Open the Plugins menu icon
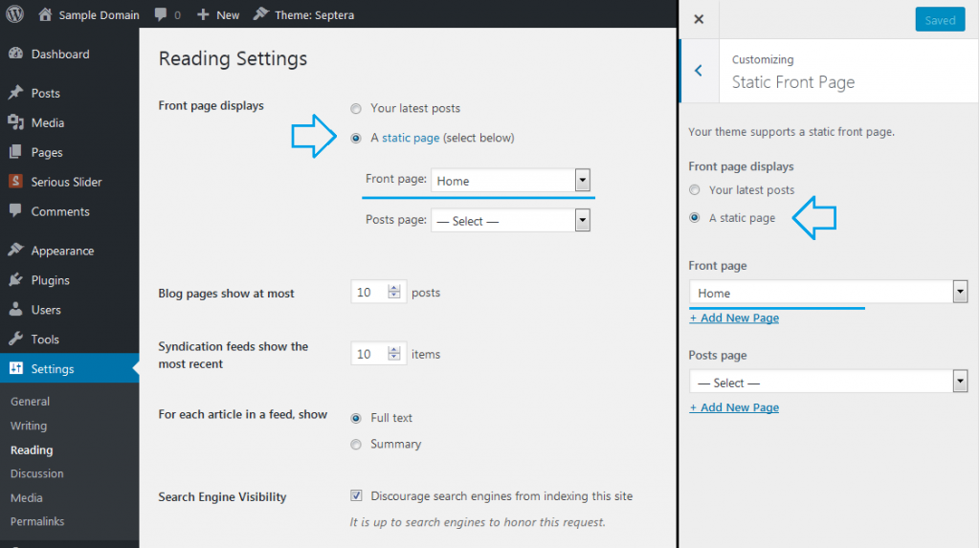 [16, 280]
